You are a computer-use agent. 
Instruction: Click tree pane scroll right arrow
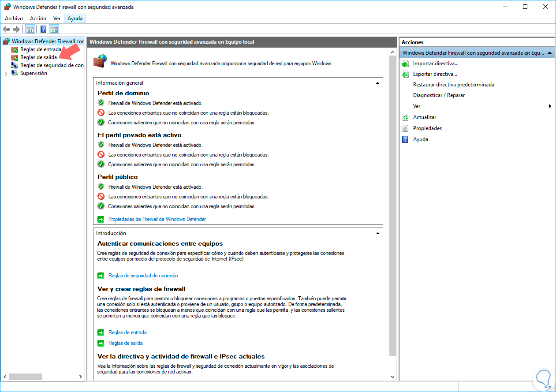coord(81,377)
